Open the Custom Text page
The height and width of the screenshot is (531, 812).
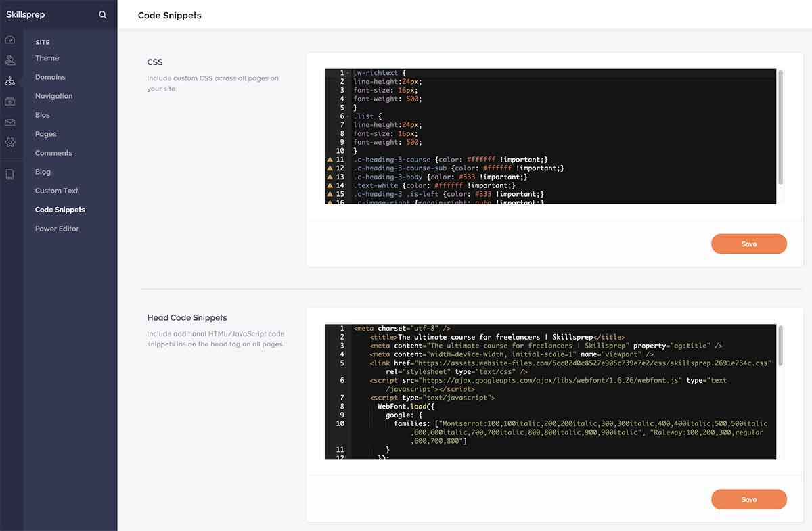(58, 190)
